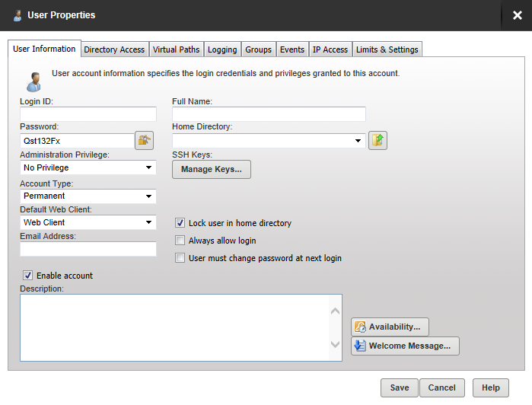This screenshot has width=532, height=405.
Task: Toggle Lock user in home directory
Action: [180, 223]
